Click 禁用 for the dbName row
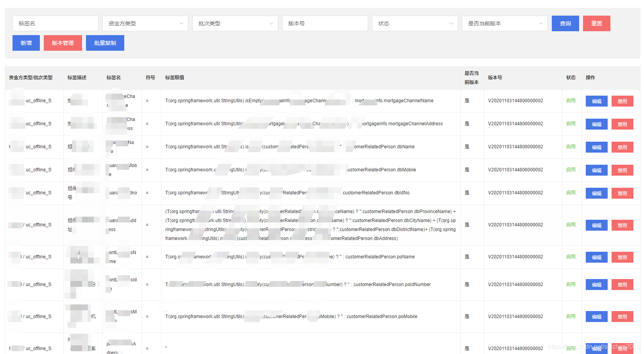 [623, 147]
